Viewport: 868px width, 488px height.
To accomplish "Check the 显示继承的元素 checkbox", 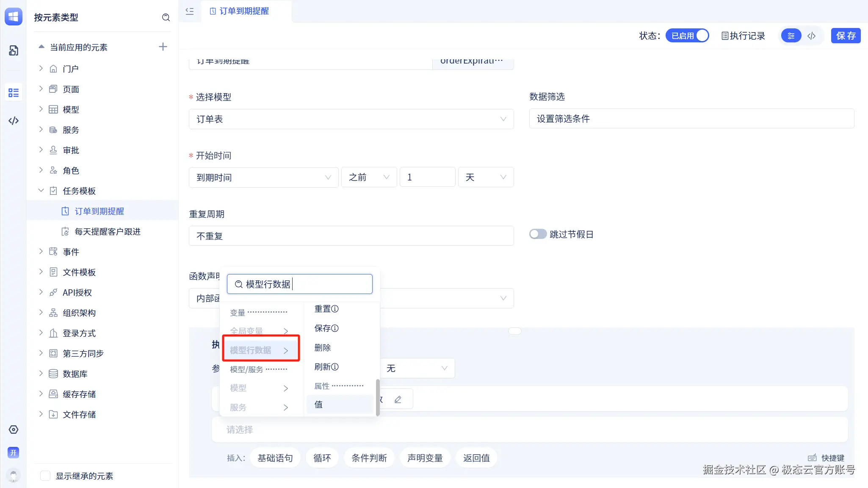I will coord(45,476).
